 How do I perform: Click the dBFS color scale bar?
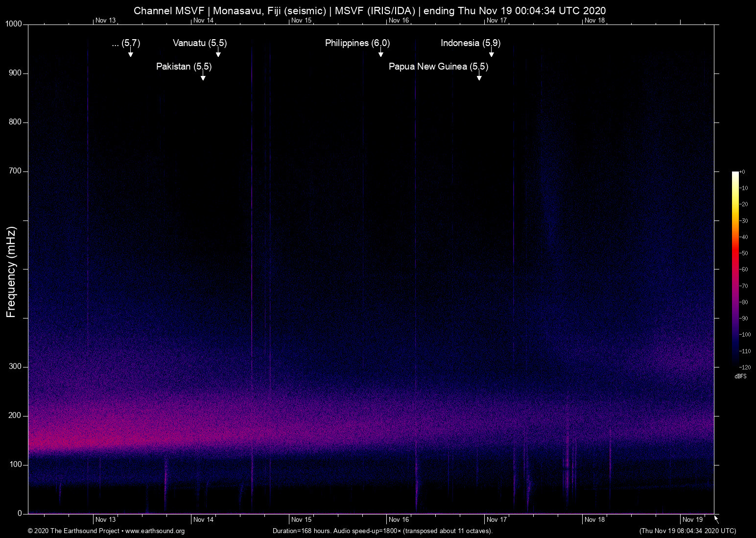pos(735,269)
